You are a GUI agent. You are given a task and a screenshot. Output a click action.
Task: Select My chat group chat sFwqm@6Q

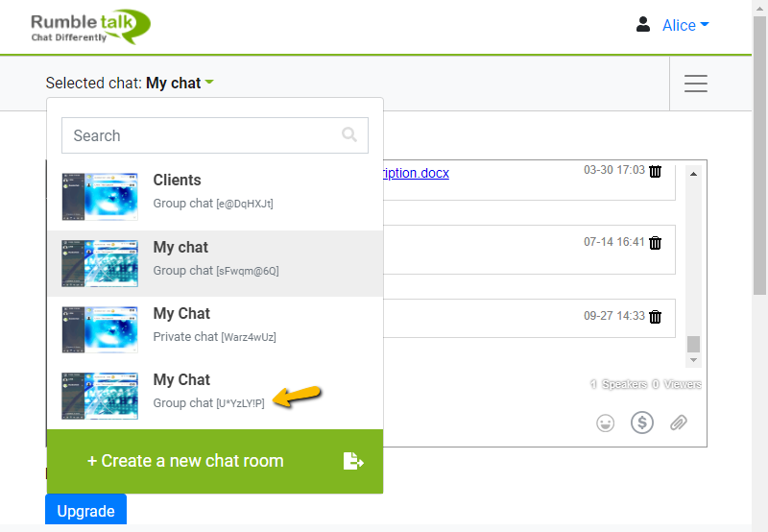(x=215, y=257)
